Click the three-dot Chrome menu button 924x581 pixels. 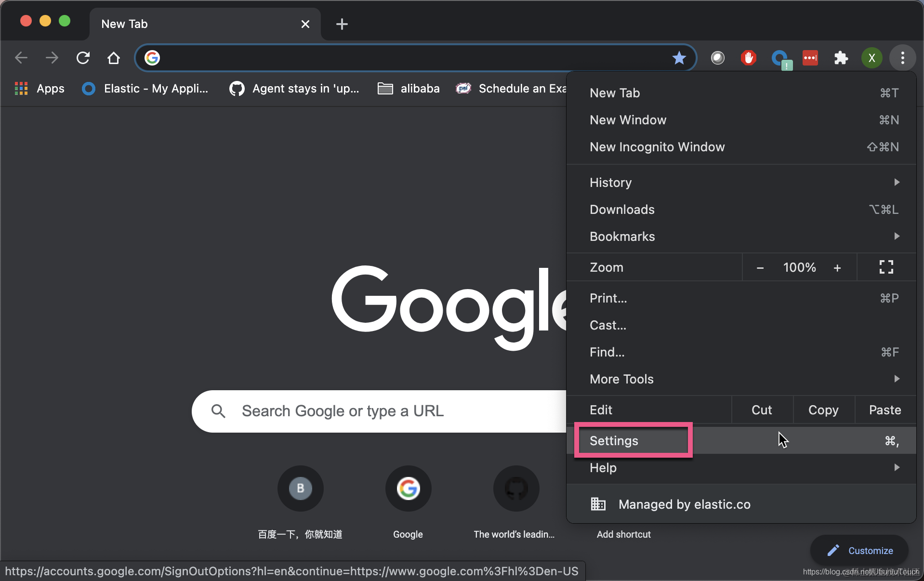(x=903, y=58)
